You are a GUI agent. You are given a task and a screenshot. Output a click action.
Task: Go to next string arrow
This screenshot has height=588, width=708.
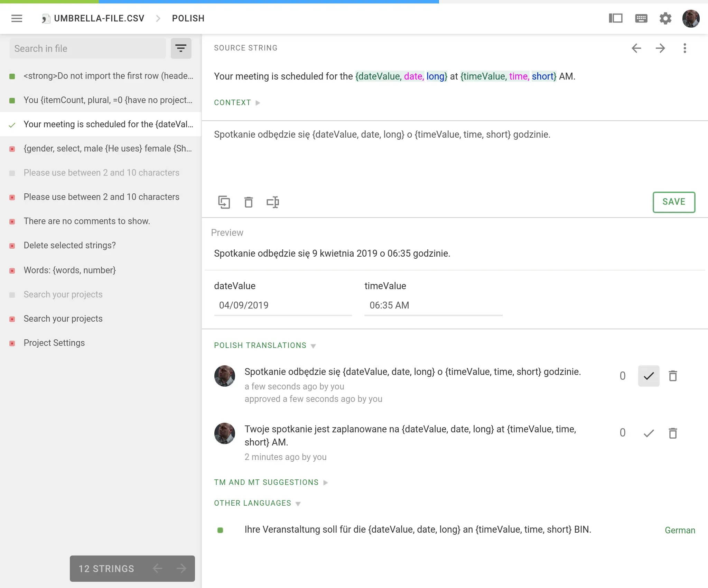click(x=660, y=48)
